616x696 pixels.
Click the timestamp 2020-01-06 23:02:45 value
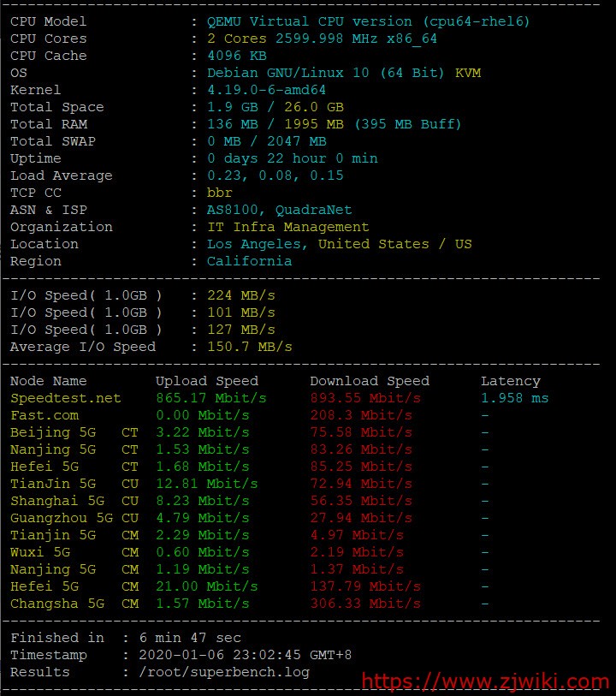[x=245, y=655]
